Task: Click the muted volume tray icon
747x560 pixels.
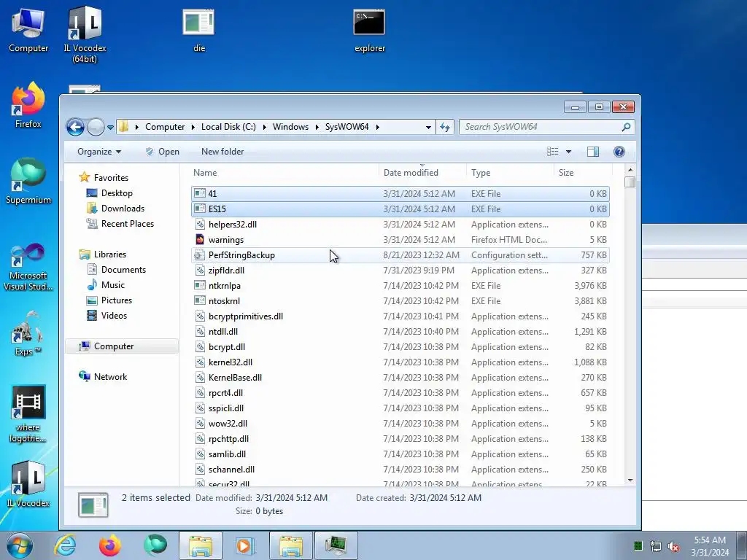Action: pyautogui.click(x=673, y=545)
